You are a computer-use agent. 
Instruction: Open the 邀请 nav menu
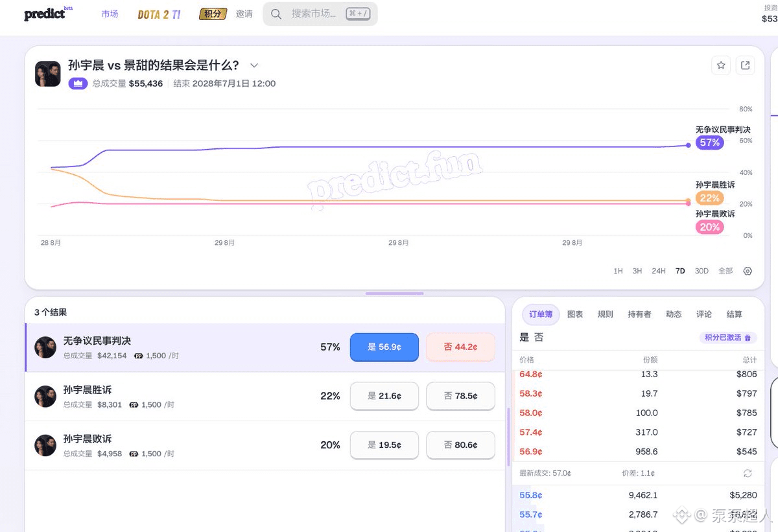[x=244, y=14]
